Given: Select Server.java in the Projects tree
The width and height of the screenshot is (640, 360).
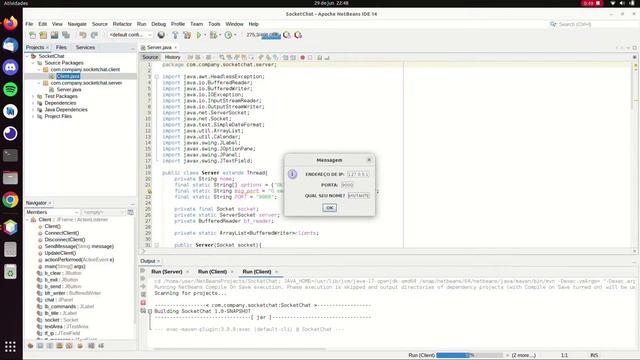Looking at the screenshot, I should point(69,89).
